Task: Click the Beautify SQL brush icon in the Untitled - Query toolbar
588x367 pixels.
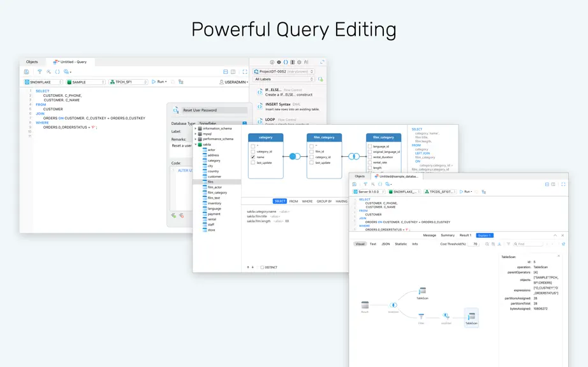Action: tap(40, 71)
